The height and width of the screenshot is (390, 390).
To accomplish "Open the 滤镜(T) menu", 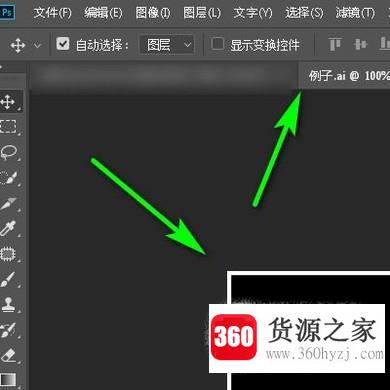I will [x=355, y=13].
